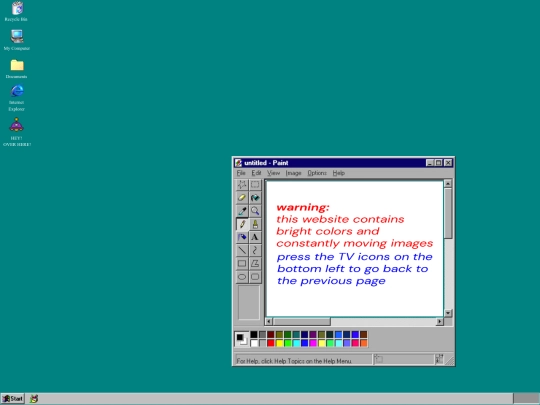Pick the dark gray color swatch
This screenshot has width=540, height=405.
(262, 334)
